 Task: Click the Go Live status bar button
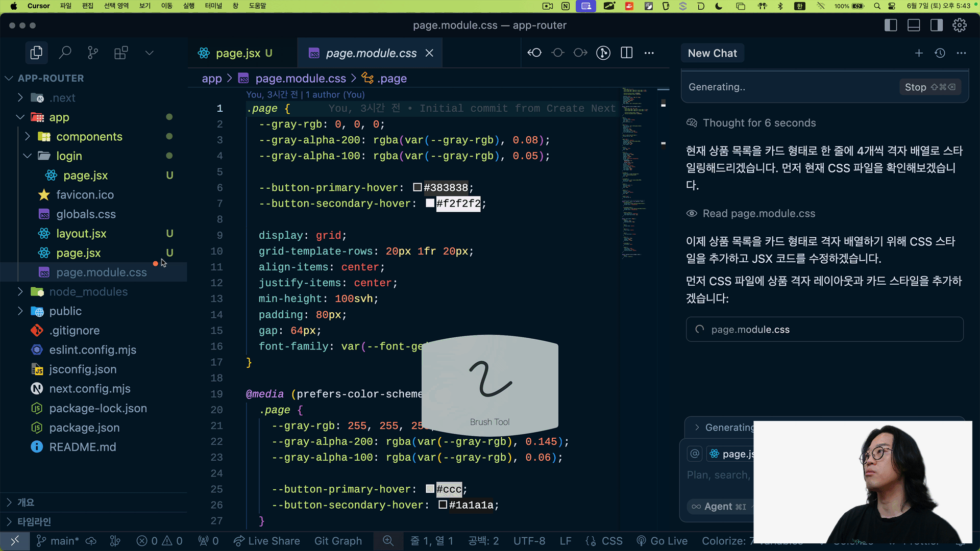click(662, 541)
